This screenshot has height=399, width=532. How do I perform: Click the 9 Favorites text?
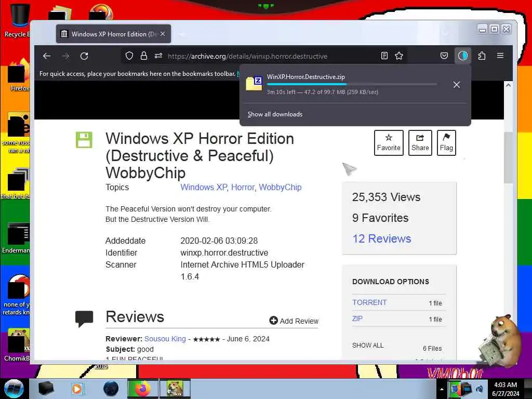(x=380, y=218)
